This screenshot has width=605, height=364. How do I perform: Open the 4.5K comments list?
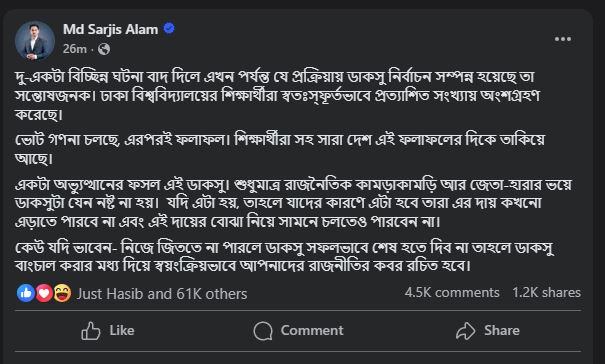452,293
